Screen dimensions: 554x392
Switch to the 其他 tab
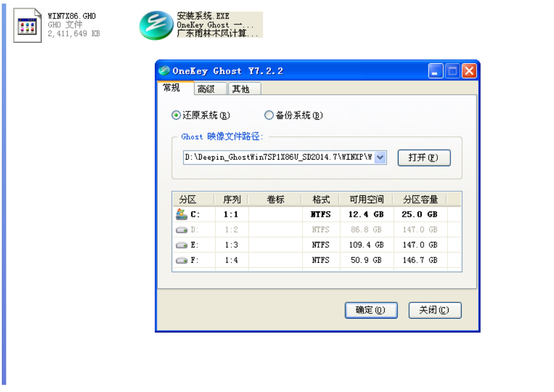point(244,89)
